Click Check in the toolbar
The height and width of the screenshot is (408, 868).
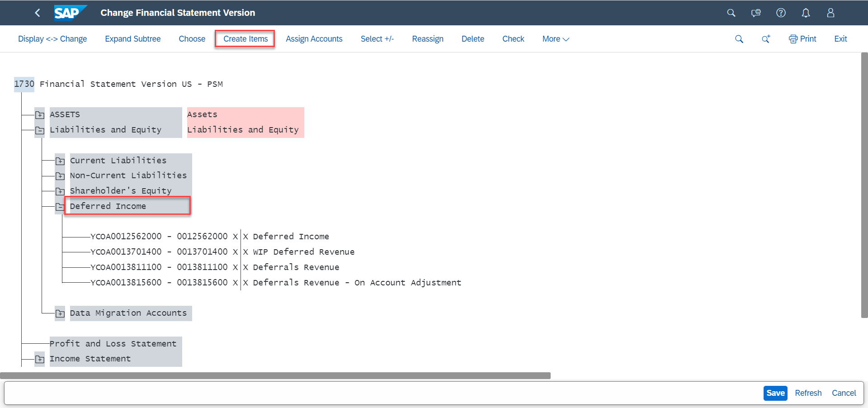(513, 39)
